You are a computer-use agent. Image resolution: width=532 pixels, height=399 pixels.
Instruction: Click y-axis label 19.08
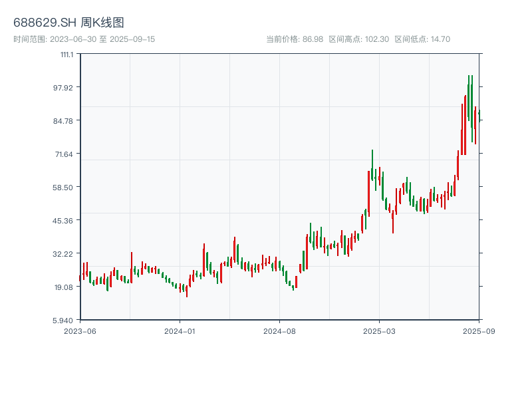(64, 287)
